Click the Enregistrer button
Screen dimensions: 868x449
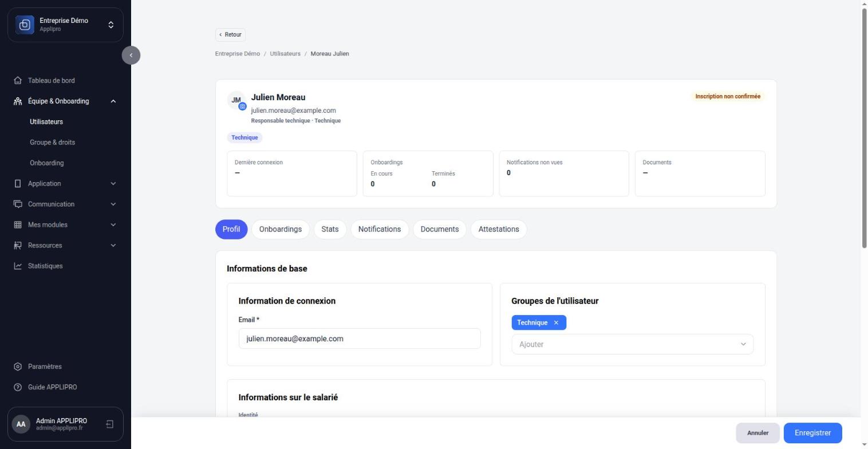pos(812,433)
